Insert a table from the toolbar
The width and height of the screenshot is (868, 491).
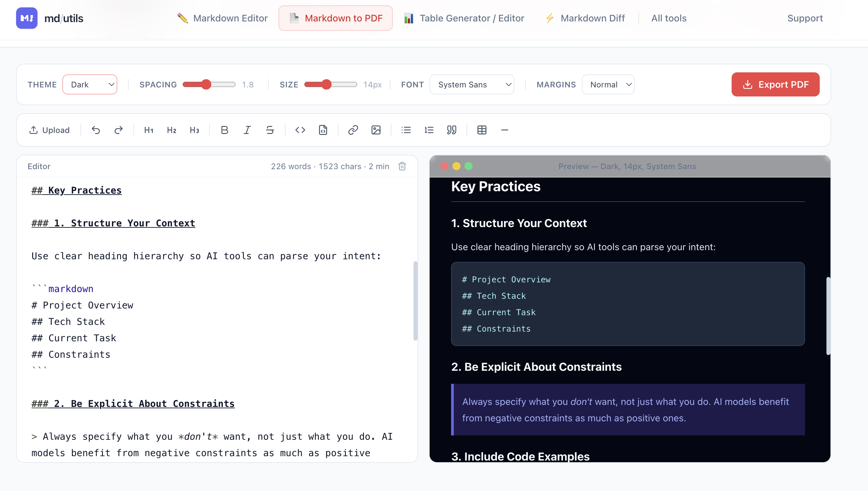[481, 130]
